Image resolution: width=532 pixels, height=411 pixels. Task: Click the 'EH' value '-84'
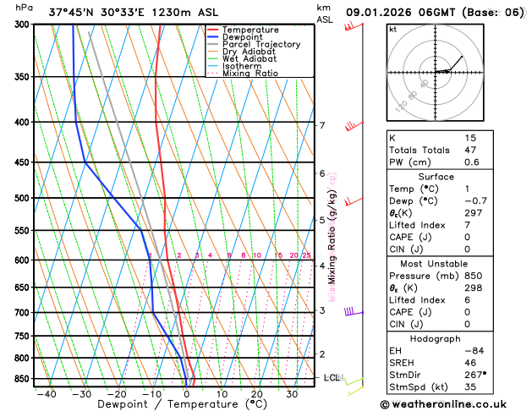pos(474,351)
